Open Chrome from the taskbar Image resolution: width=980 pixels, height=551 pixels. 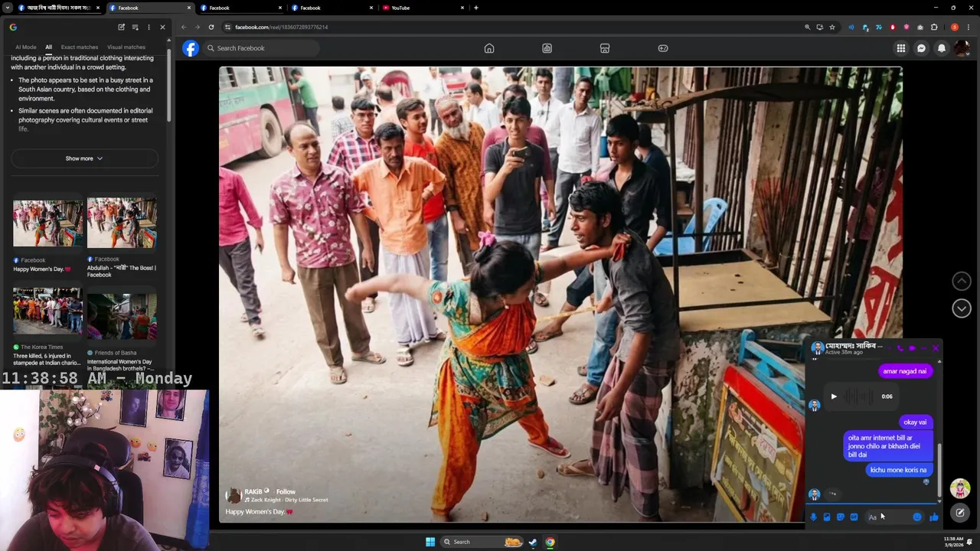(x=550, y=542)
